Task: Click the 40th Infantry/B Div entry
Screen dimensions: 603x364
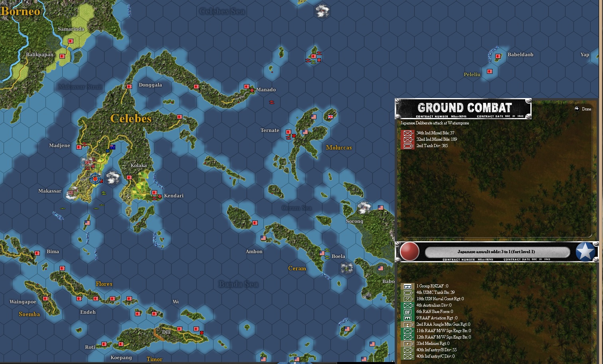Action: [x=437, y=350]
